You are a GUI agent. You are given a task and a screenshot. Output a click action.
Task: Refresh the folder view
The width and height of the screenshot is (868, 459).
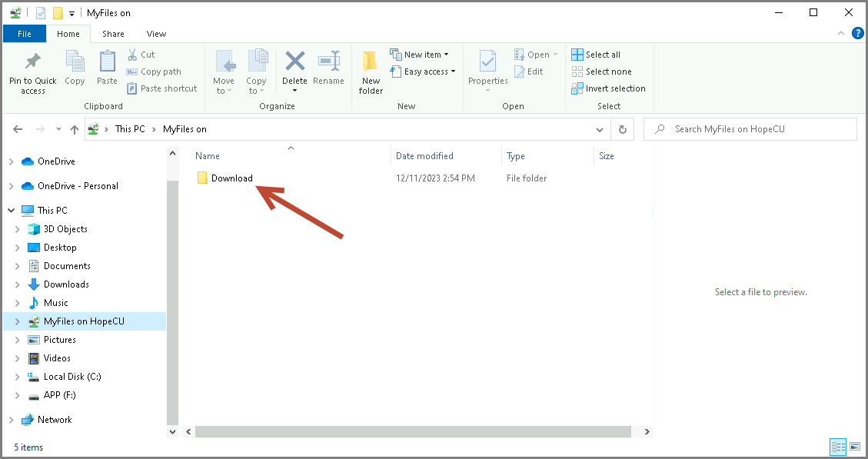point(622,130)
